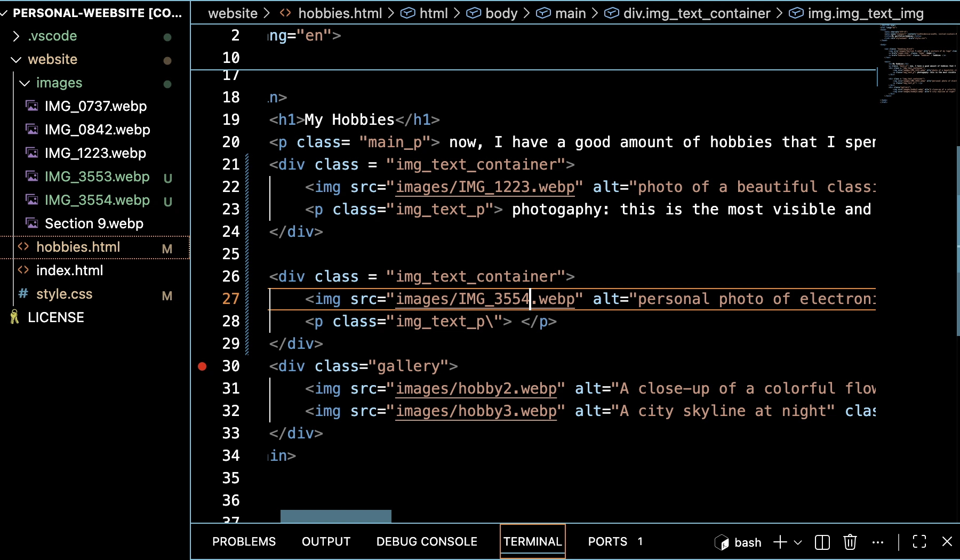Open terminal panel more actions menu
This screenshot has height=560, width=960.
click(x=877, y=542)
